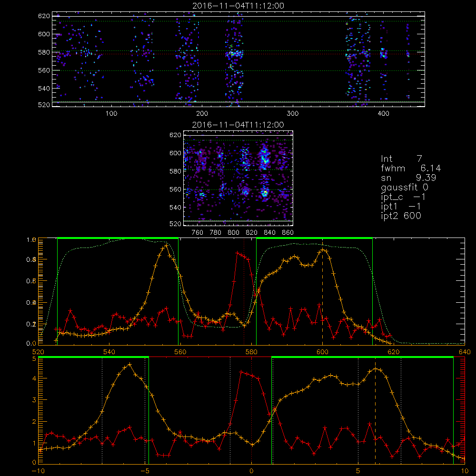Select the 'ipt1 -1' readout line
The height and width of the screenshot is (476, 476).
401,207
